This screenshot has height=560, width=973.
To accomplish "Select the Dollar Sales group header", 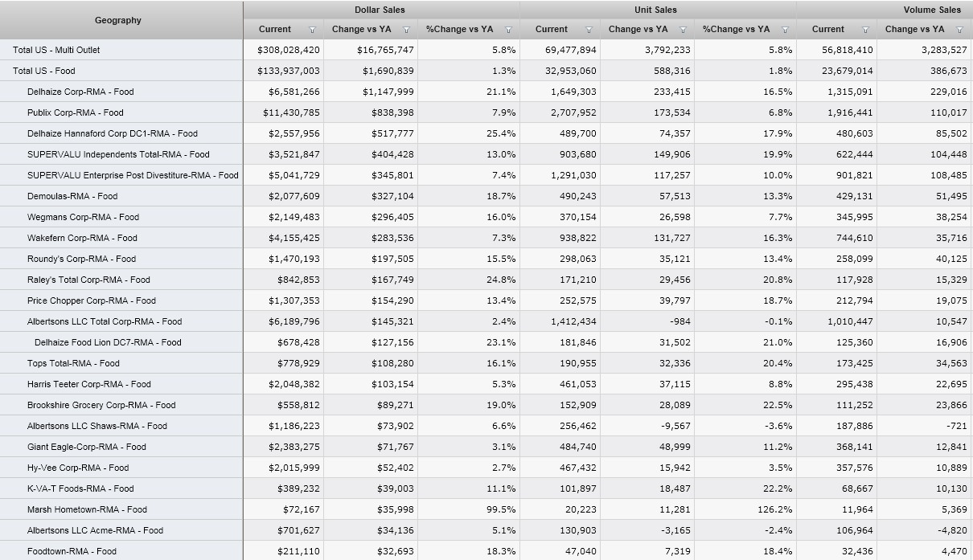I will click(x=380, y=10).
